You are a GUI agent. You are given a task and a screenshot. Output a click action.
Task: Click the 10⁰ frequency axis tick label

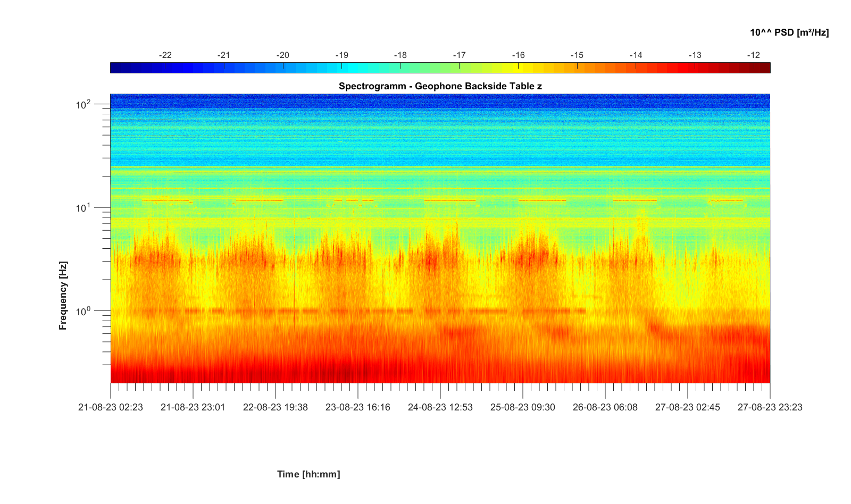click(x=83, y=311)
